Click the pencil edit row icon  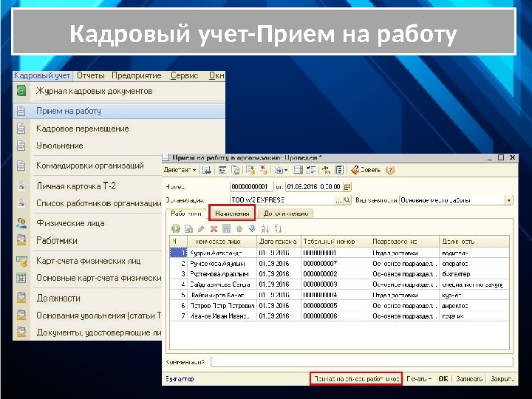point(201,228)
